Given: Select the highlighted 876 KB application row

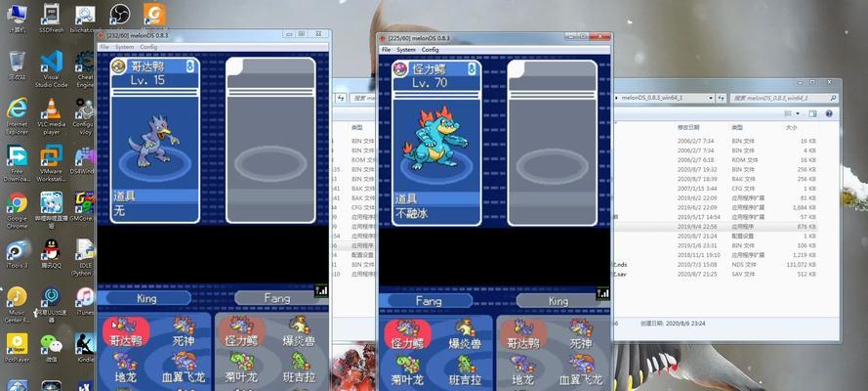Looking at the screenshot, I should [x=717, y=227].
